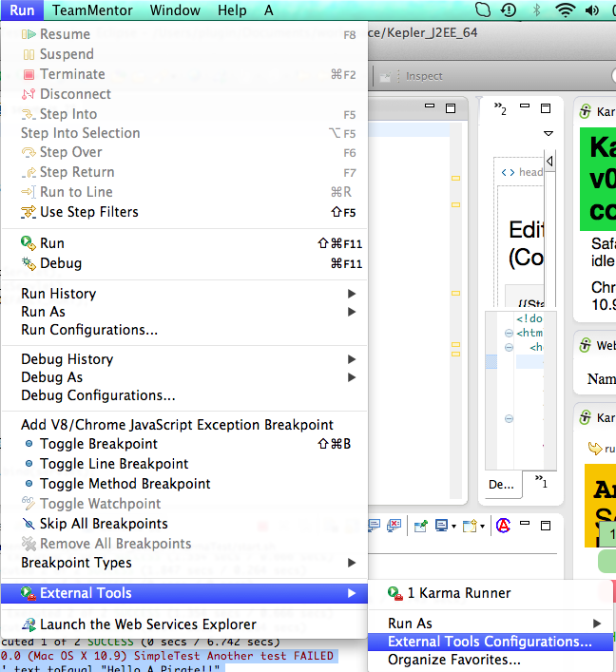
Task: Click Organize Favorites...
Action: [x=453, y=660]
